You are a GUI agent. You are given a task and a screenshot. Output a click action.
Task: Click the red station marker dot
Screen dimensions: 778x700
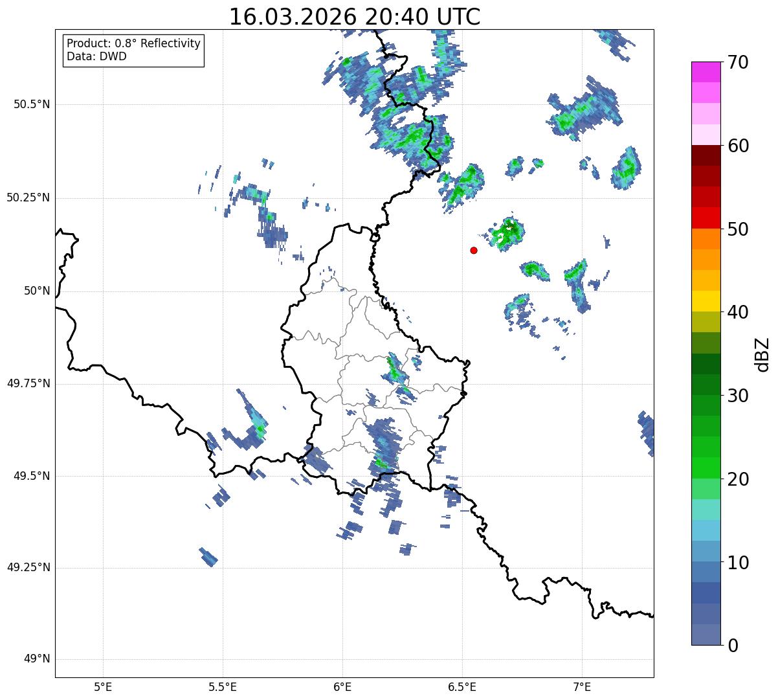click(x=474, y=250)
